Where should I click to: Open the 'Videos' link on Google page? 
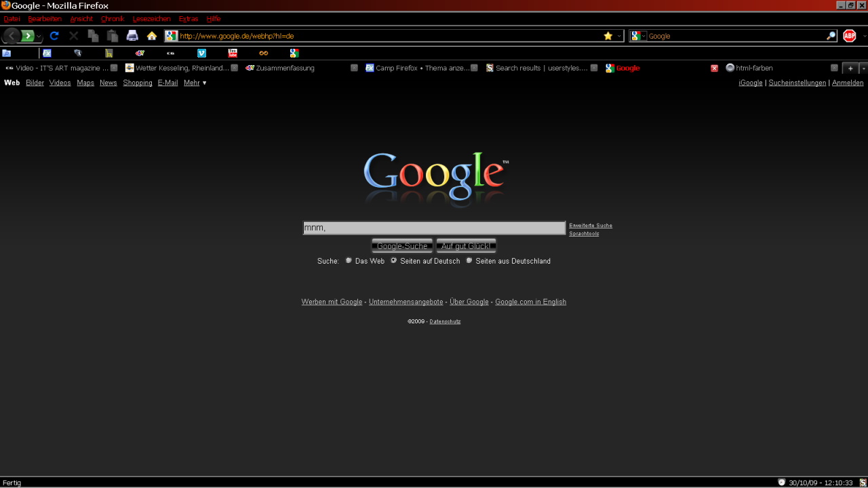click(x=60, y=83)
